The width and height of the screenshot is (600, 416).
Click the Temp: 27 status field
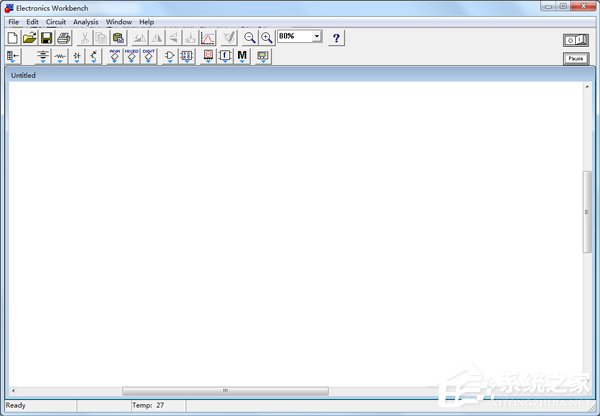(x=158, y=405)
